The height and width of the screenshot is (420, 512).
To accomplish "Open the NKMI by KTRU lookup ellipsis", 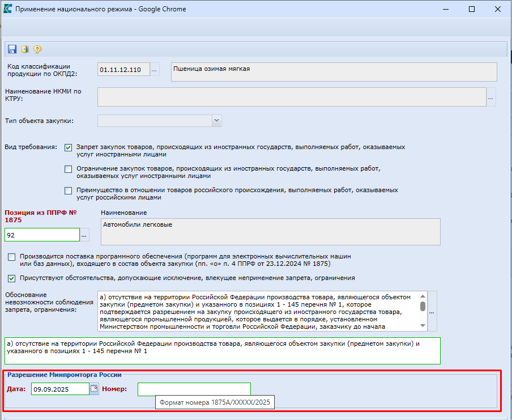I will [x=491, y=97].
